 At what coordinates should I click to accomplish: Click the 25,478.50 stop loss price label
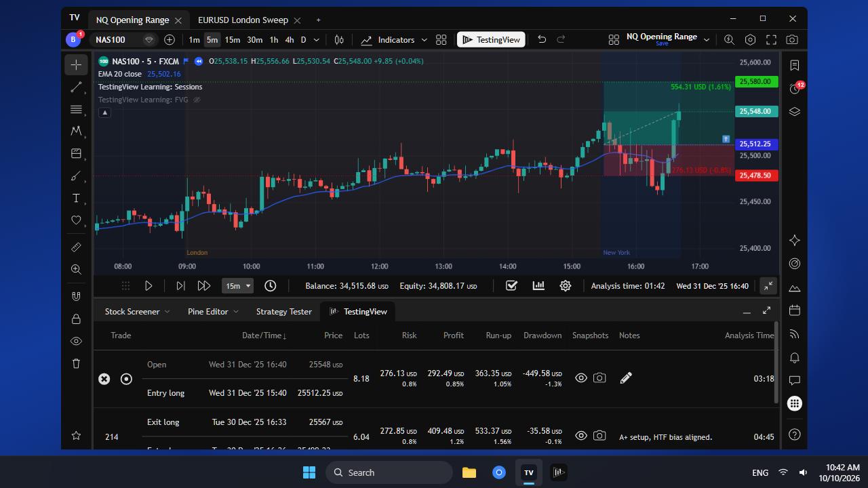[x=756, y=176]
